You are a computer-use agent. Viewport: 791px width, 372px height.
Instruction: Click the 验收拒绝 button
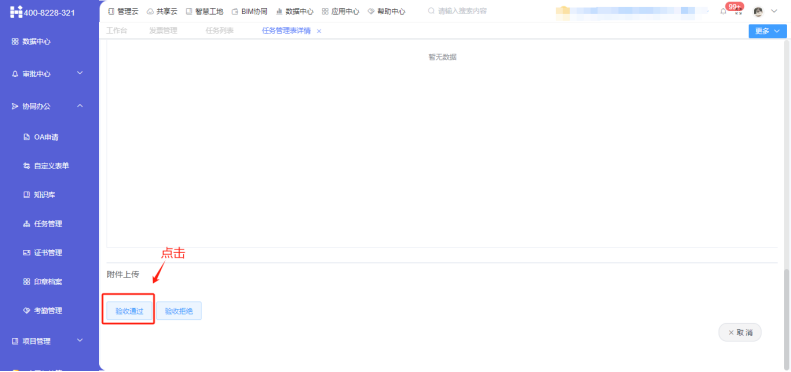tap(179, 311)
